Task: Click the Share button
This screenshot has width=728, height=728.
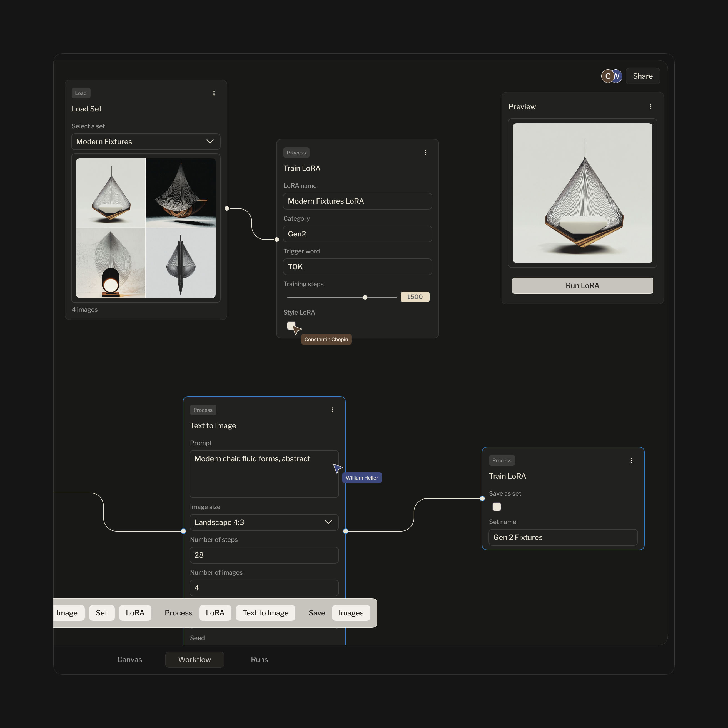Action: point(643,76)
